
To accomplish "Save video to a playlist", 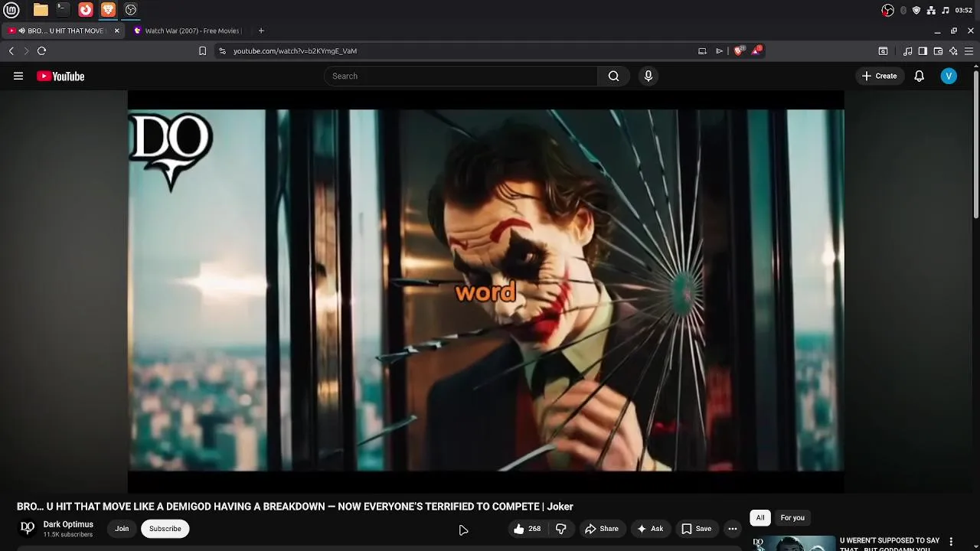I will (697, 529).
